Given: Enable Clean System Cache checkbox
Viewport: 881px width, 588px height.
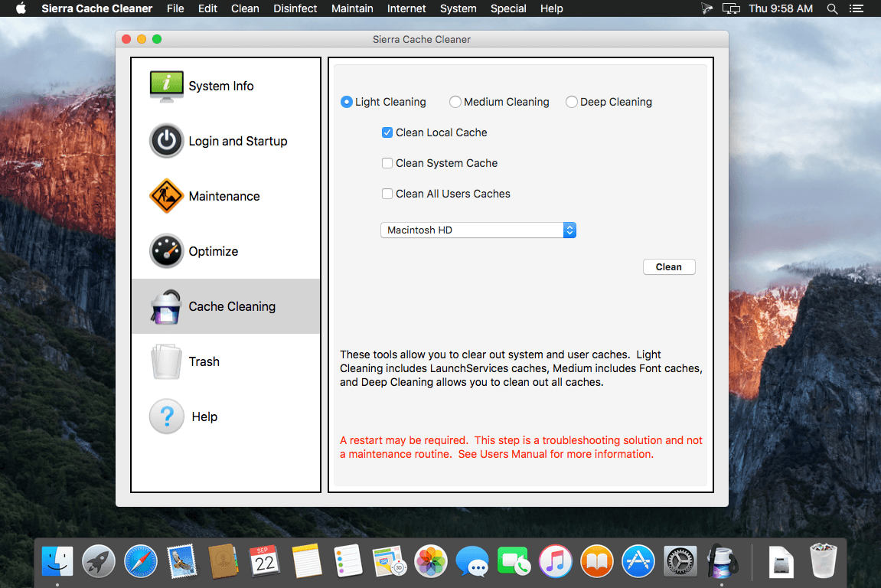Looking at the screenshot, I should (387, 163).
